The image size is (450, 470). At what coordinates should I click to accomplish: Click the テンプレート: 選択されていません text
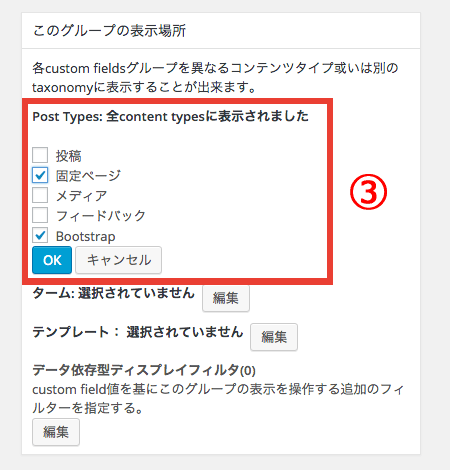138,332
